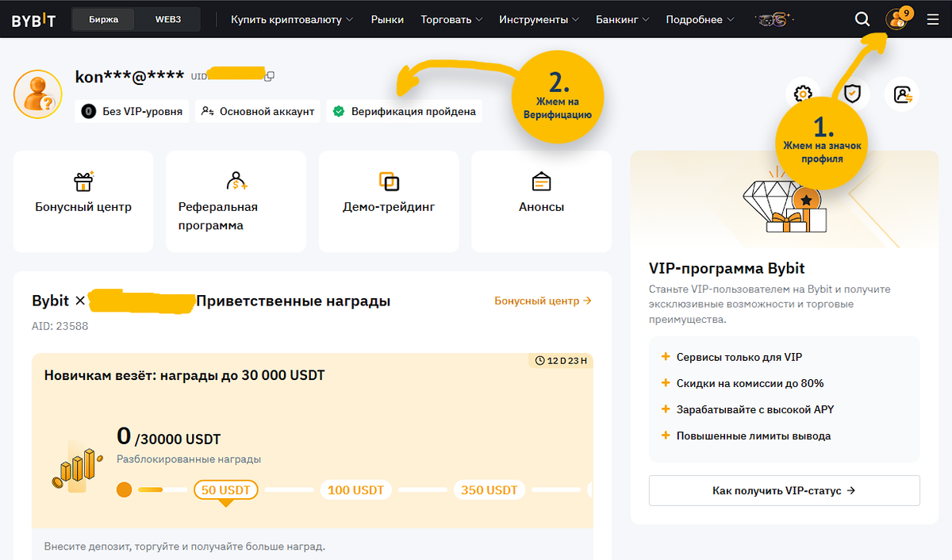Image resolution: width=952 pixels, height=560 pixels.
Task: Open the Подробнее dropdown
Action: click(694, 18)
